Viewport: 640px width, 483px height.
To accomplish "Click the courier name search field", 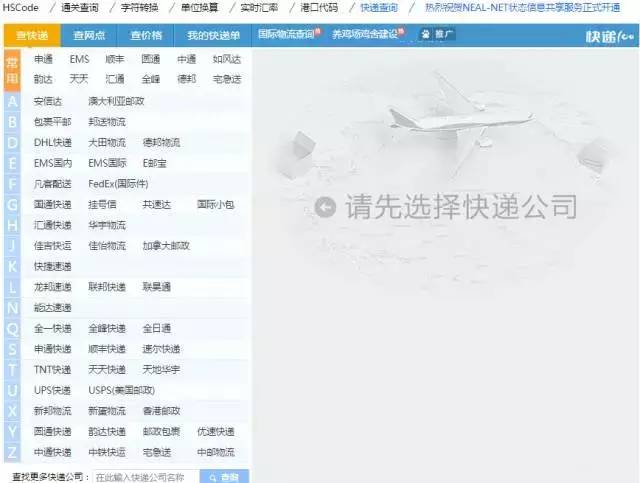I will pyautogui.click(x=146, y=477).
